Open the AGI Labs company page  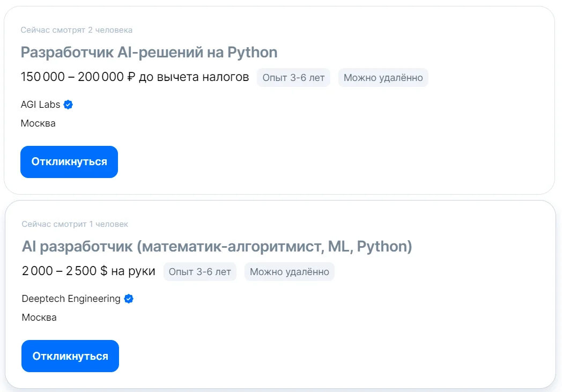[x=40, y=105]
